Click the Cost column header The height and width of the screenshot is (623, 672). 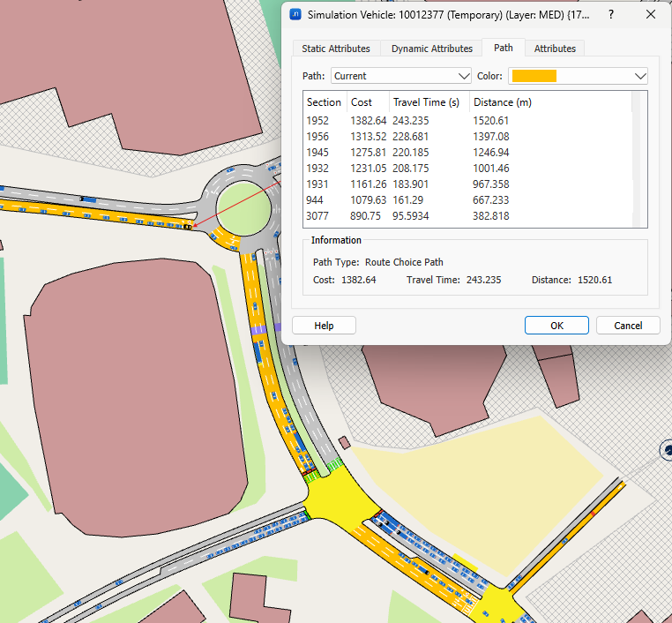click(362, 102)
